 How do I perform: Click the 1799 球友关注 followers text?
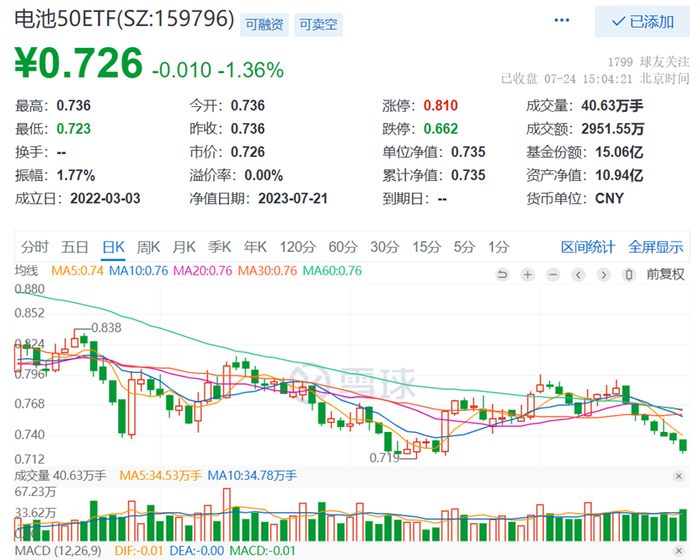pos(648,62)
